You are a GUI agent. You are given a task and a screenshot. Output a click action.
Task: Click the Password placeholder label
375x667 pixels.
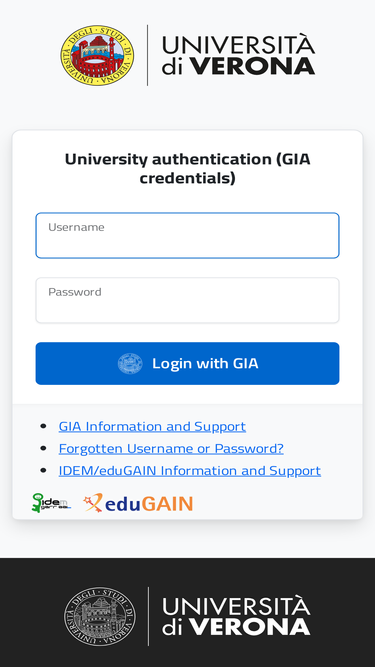(75, 292)
